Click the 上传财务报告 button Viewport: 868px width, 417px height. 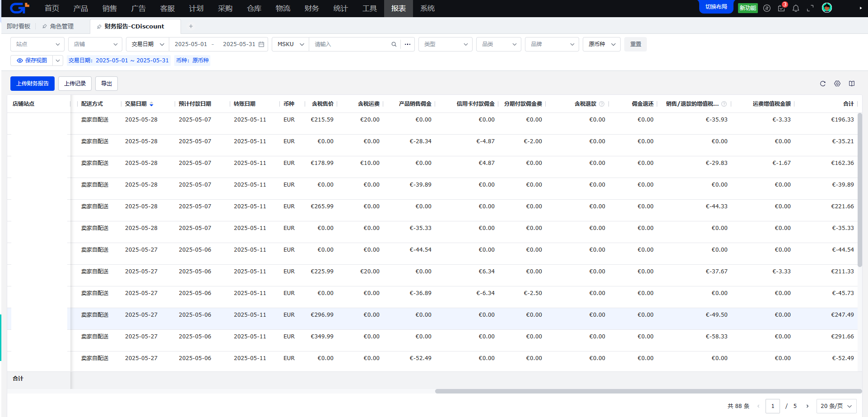[32, 84]
